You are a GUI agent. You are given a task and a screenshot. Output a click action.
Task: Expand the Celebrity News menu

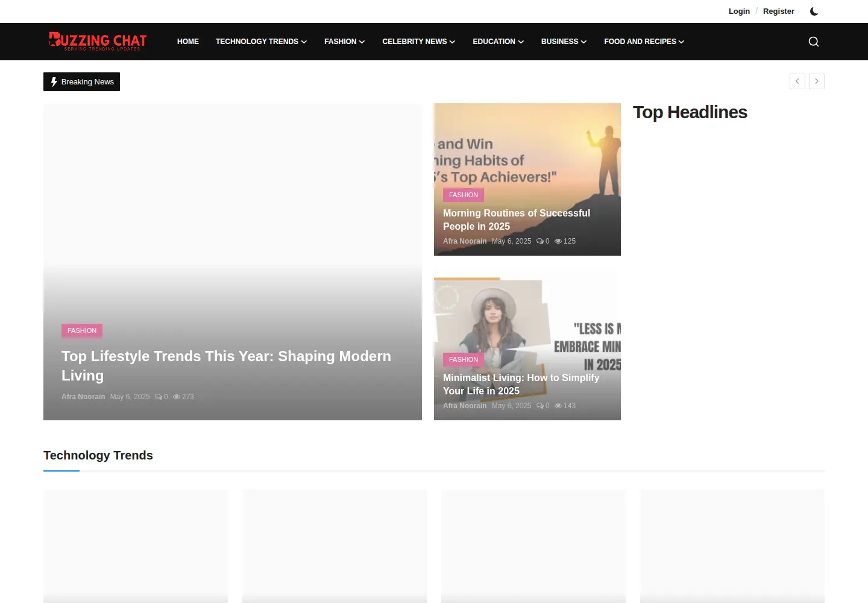point(419,42)
